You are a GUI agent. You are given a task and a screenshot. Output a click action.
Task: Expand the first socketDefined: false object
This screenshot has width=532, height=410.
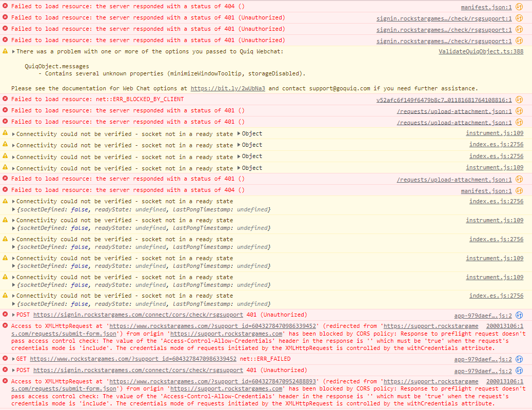tap(13, 209)
